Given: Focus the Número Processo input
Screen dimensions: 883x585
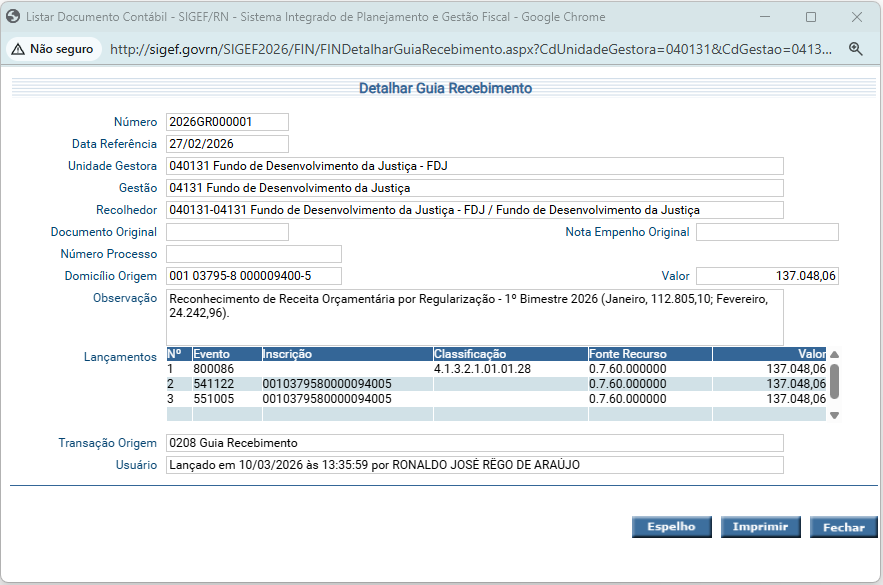Looking at the screenshot, I should click(x=254, y=254).
